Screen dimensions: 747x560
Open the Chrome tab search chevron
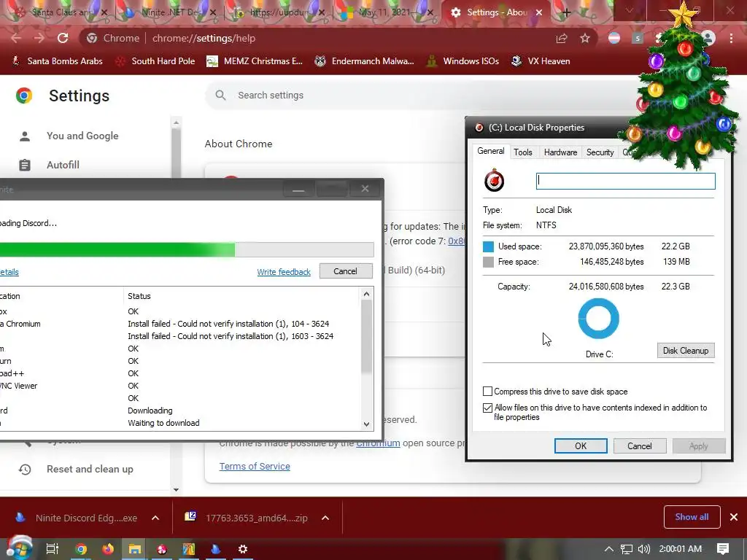click(630, 10)
